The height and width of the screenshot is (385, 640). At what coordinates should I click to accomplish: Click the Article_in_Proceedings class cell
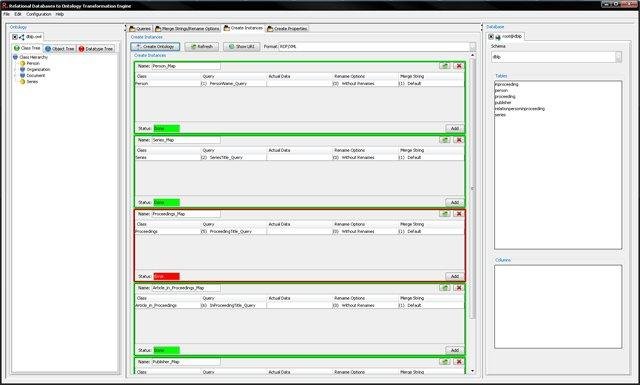click(168, 305)
